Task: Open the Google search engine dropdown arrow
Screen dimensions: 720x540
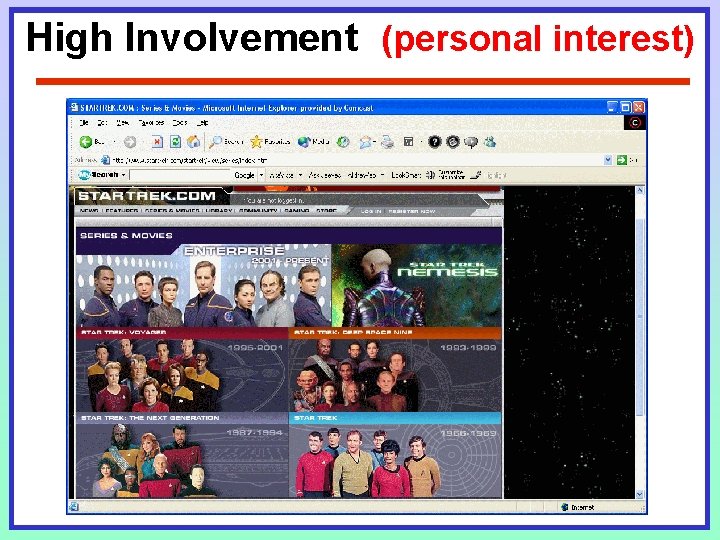Action: (x=261, y=175)
